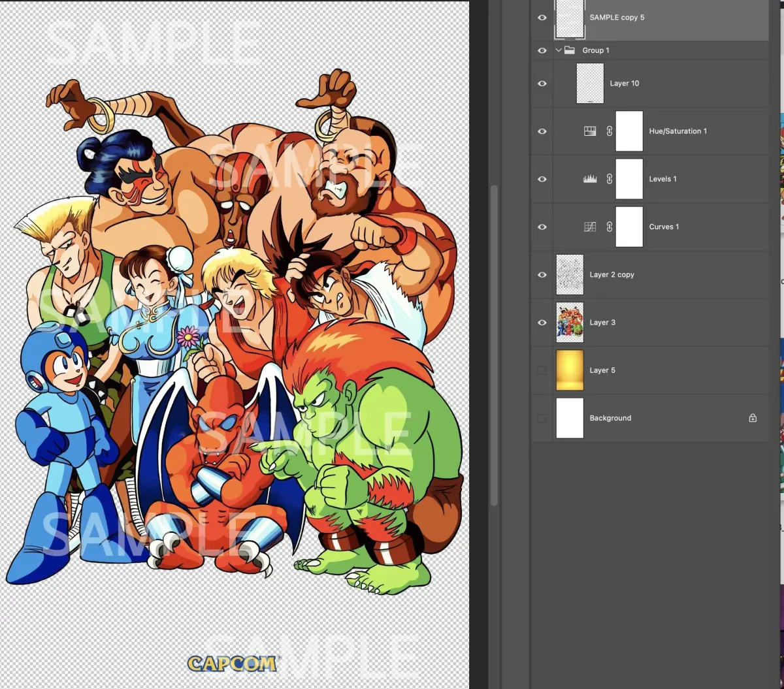Click the Group 1 folder icon
This screenshot has width=784, height=689.
(570, 50)
